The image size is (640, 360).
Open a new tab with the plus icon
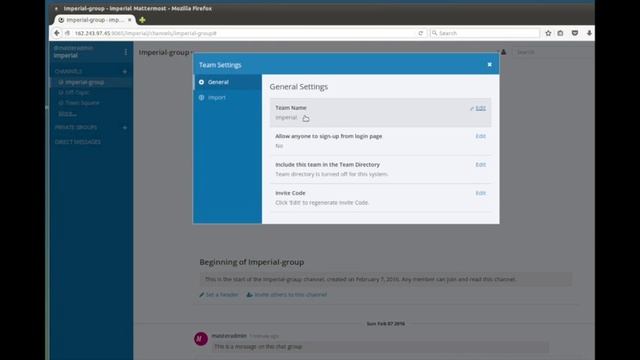(142, 20)
